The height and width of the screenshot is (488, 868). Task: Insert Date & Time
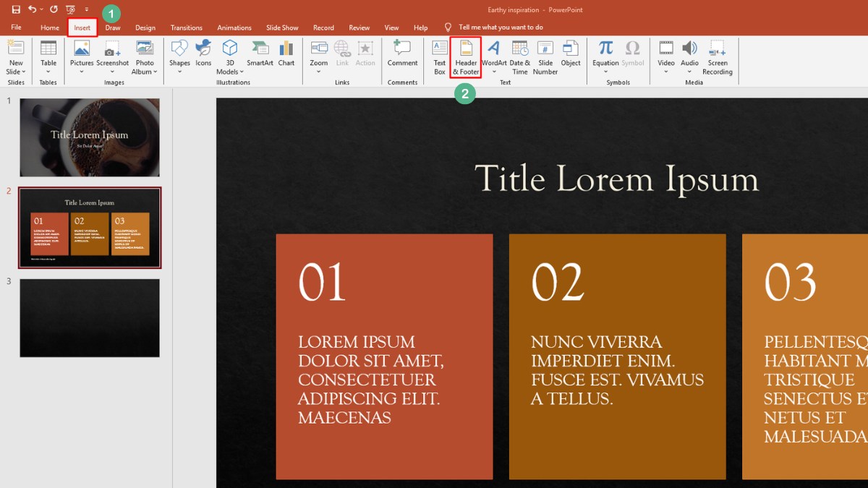pos(520,57)
